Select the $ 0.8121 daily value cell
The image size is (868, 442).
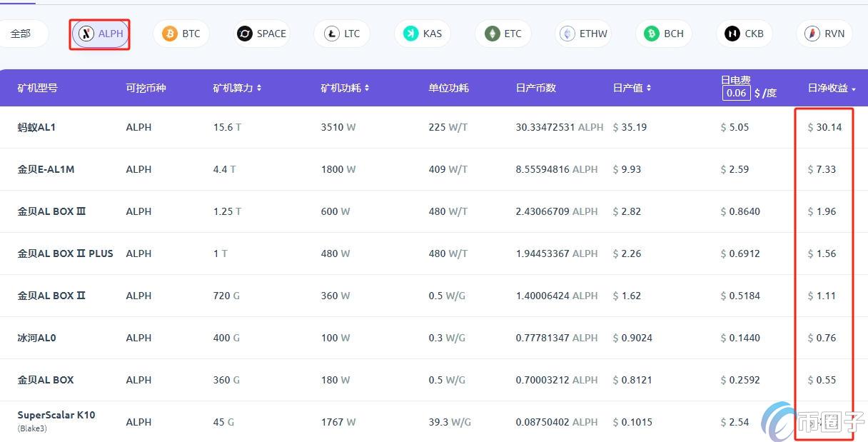tap(632, 380)
